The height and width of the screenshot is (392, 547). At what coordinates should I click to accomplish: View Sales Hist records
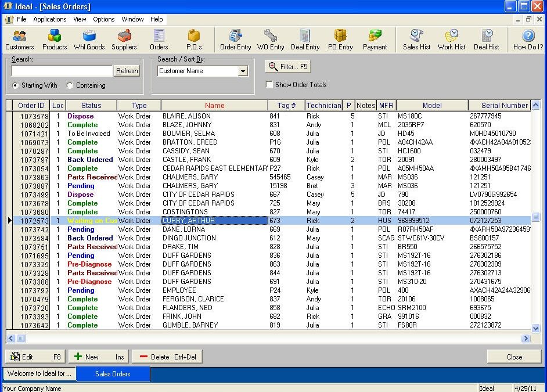click(x=416, y=39)
